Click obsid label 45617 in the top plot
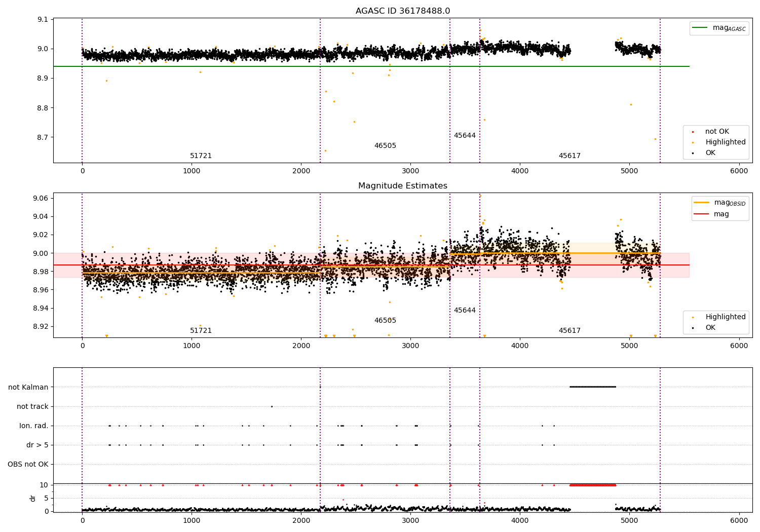 pyautogui.click(x=569, y=156)
